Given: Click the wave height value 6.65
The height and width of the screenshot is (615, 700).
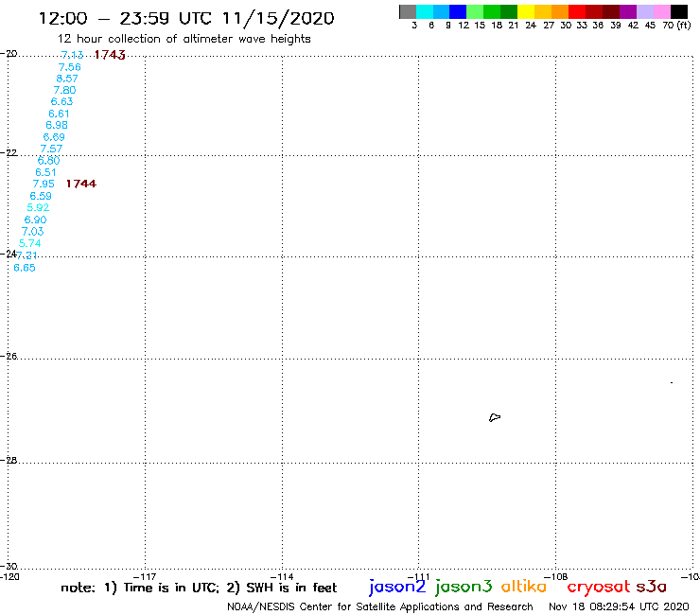Looking at the screenshot, I should [25, 268].
